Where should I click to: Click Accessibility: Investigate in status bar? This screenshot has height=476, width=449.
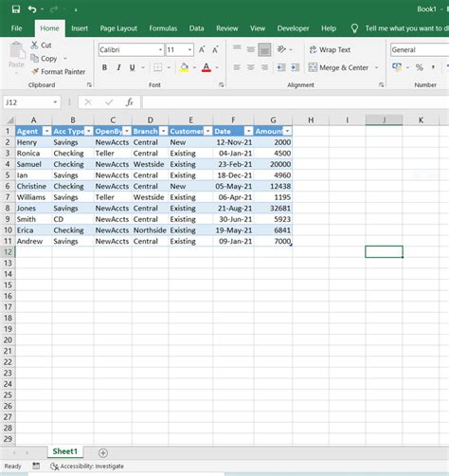[x=87, y=466]
